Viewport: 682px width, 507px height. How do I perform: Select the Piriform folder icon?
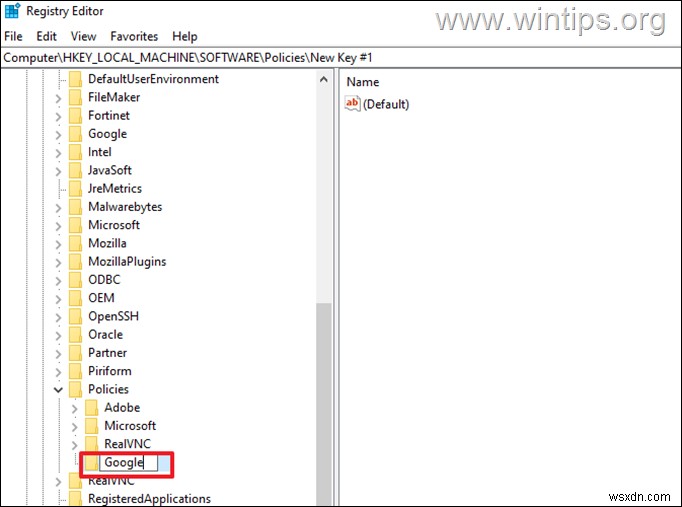coord(75,371)
